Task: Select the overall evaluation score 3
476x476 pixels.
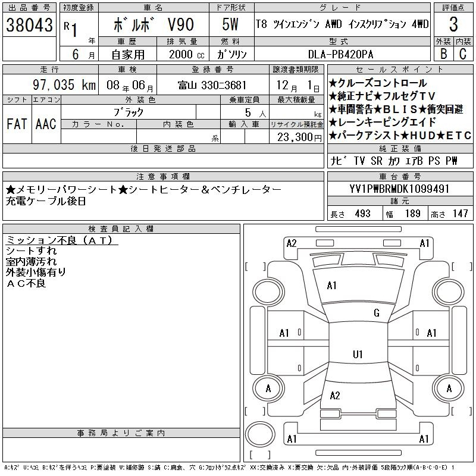Action: pyautogui.click(x=453, y=25)
